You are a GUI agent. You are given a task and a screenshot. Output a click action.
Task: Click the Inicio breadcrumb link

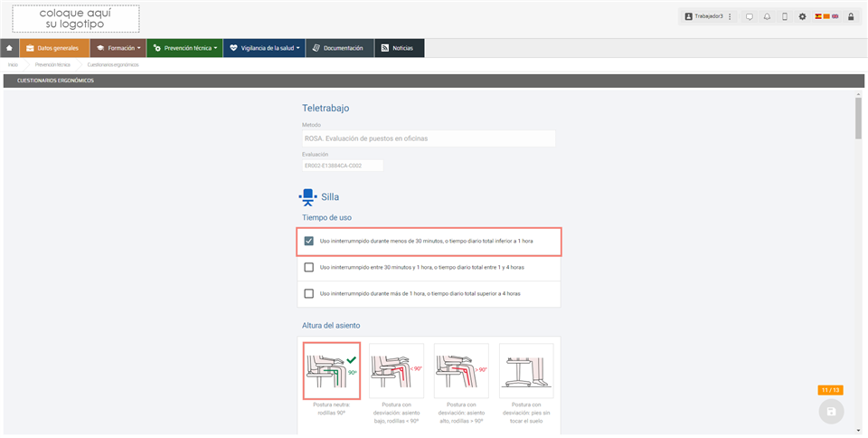point(13,65)
